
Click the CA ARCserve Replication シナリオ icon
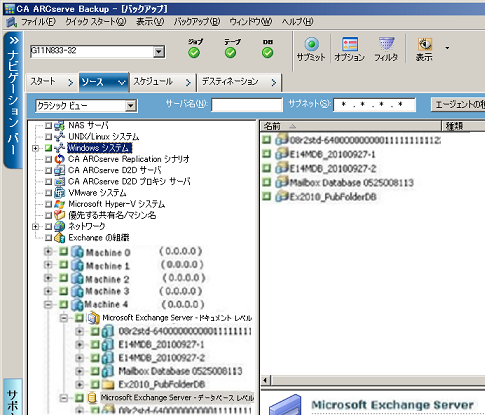click(x=59, y=159)
